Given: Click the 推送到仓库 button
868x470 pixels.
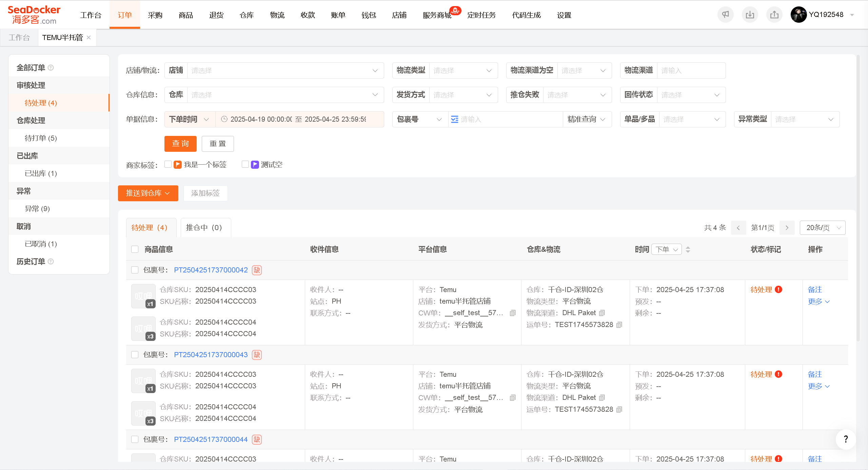Looking at the screenshot, I should (148, 193).
